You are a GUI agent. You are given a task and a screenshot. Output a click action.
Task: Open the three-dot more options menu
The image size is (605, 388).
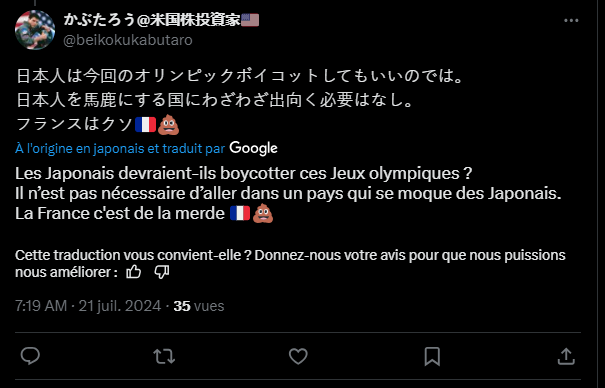coord(571,20)
